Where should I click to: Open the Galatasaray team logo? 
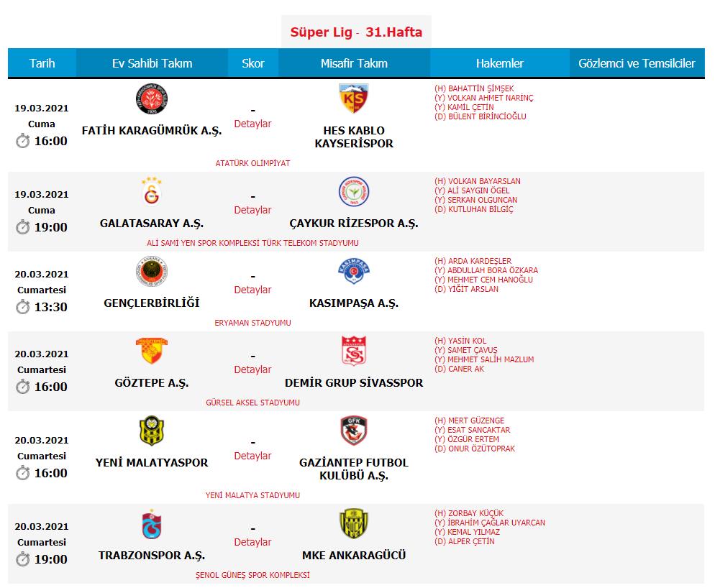click(x=151, y=191)
